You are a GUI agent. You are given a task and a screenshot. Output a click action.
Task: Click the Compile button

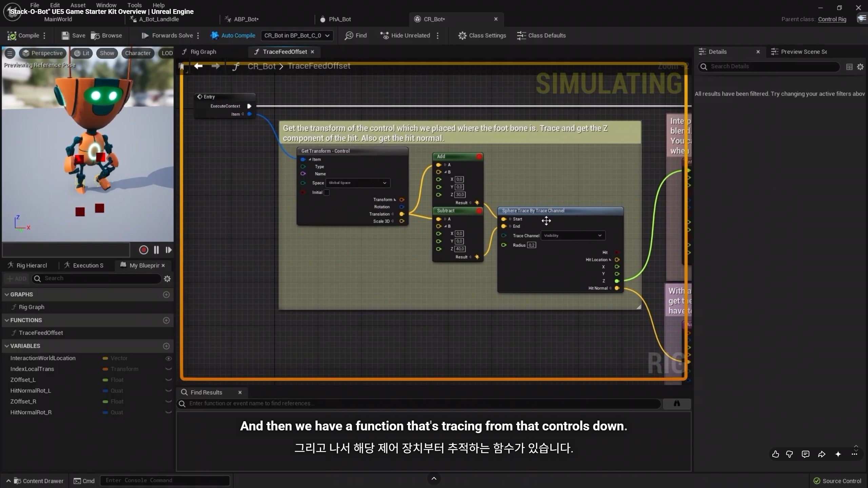(x=23, y=36)
